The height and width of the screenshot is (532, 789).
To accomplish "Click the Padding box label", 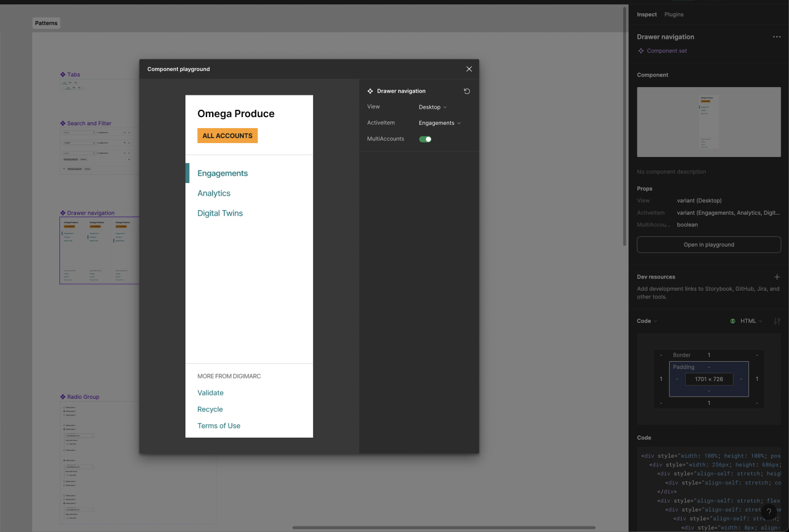I will coord(684,367).
